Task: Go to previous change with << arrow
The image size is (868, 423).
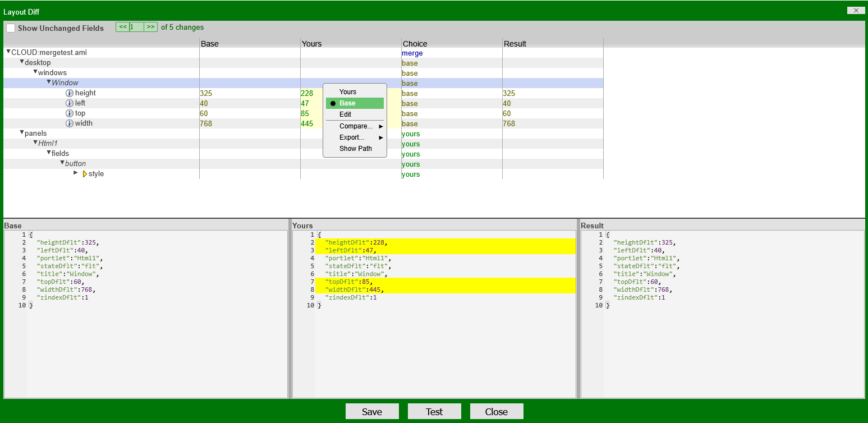Action: click(122, 26)
